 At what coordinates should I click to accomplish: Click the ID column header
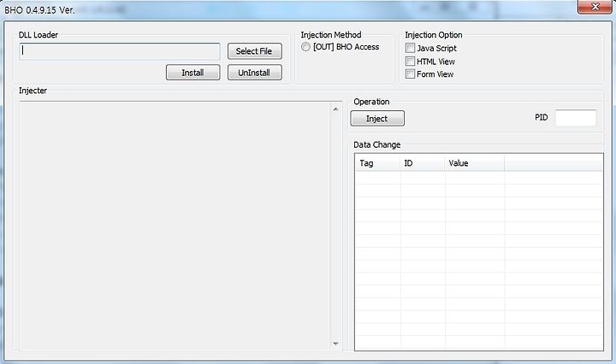coord(423,163)
